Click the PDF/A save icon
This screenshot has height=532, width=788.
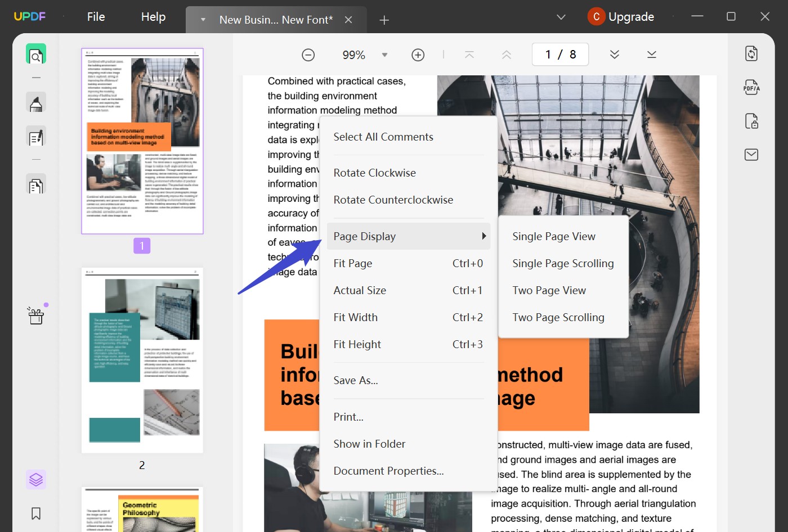(x=751, y=87)
